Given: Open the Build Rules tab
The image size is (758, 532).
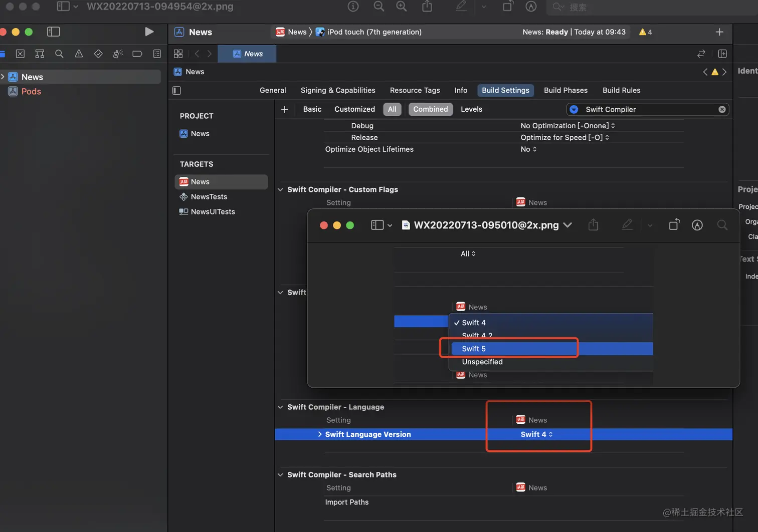Looking at the screenshot, I should pyautogui.click(x=622, y=90).
